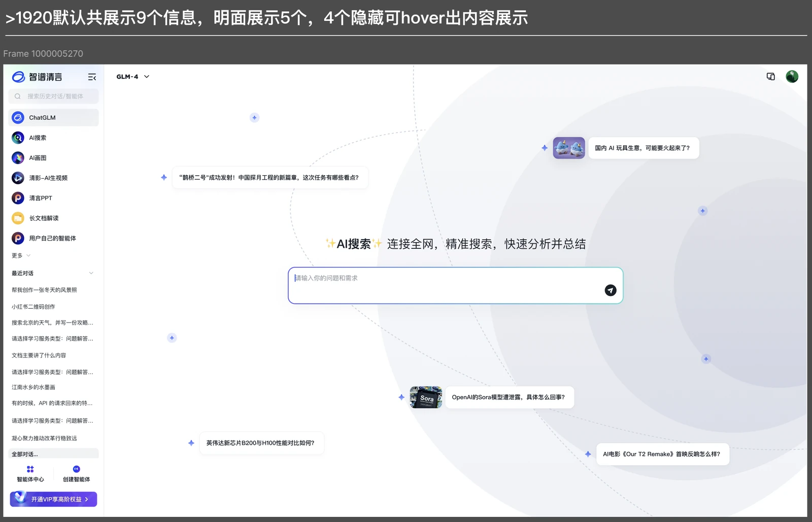This screenshot has height=522, width=812.
Task: Open the 长文档解读 icon
Action: click(18, 218)
